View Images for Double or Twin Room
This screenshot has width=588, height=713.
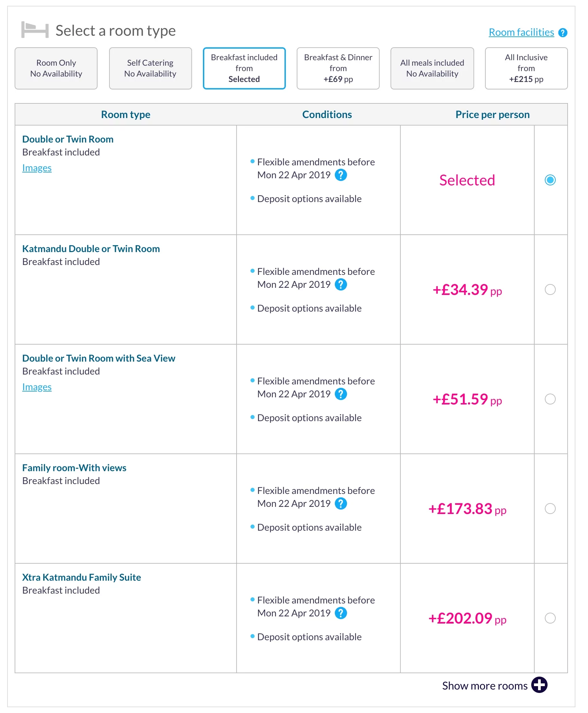click(37, 168)
